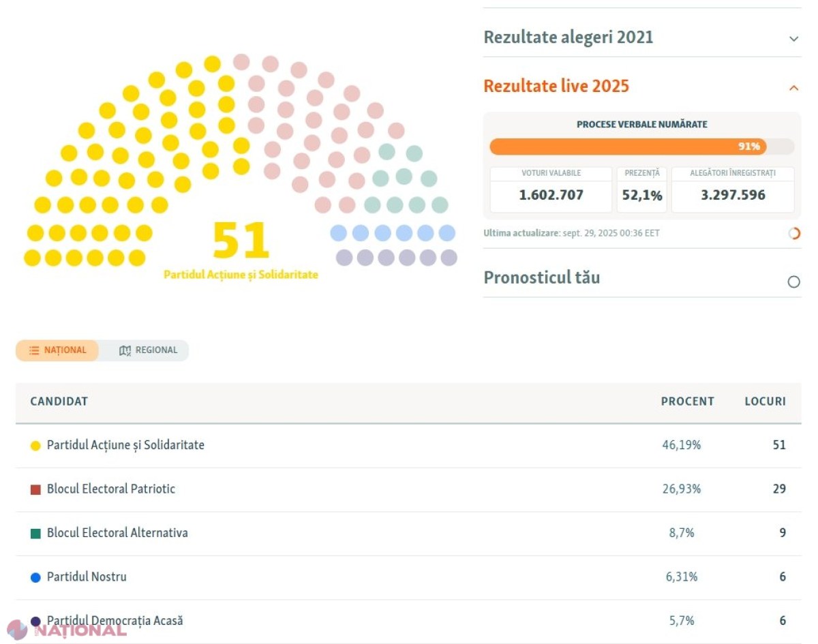Image resolution: width=818 pixels, height=644 pixels.
Task: Click green square beside Blocul Electoral Alternativa
Action: pos(36,534)
